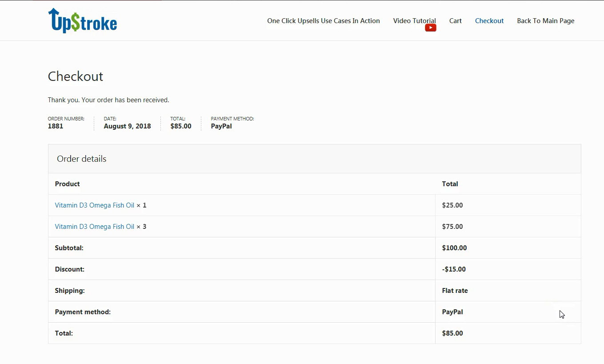
Task: Open Vitamin D3 Omega Fish Oil × 3 link
Action: pyautogui.click(x=94, y=227)
